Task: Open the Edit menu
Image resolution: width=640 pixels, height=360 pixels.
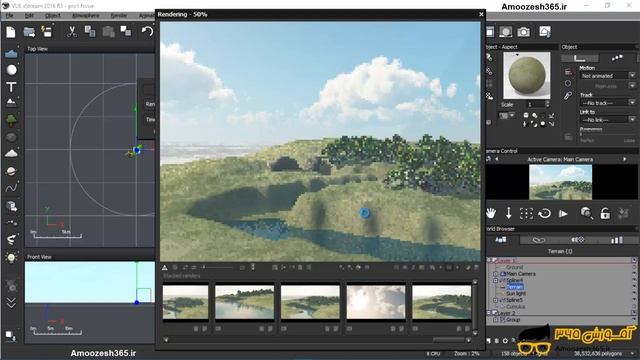Action: point(29,15)
